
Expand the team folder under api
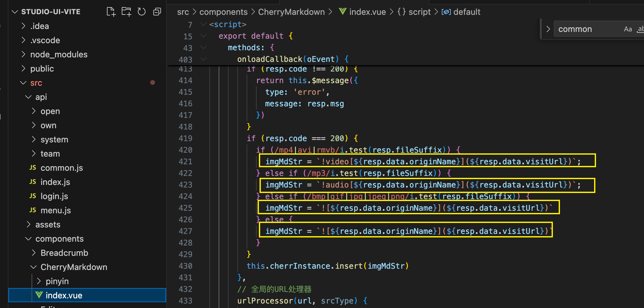pyautogui.click(x=33, y=154)
